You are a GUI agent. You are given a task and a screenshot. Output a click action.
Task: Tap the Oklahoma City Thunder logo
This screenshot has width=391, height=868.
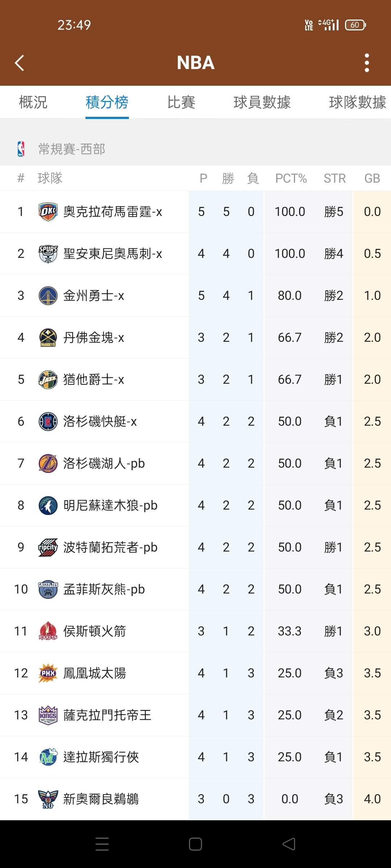(48, 212)
